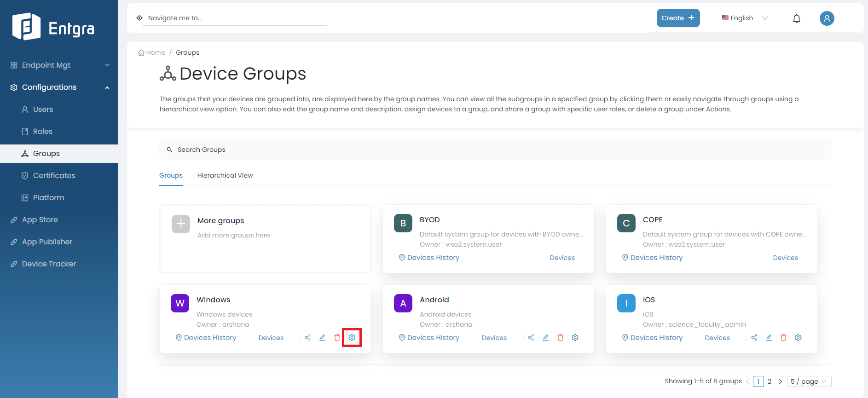Open BYOD Devices link

[x=562, y=258]
